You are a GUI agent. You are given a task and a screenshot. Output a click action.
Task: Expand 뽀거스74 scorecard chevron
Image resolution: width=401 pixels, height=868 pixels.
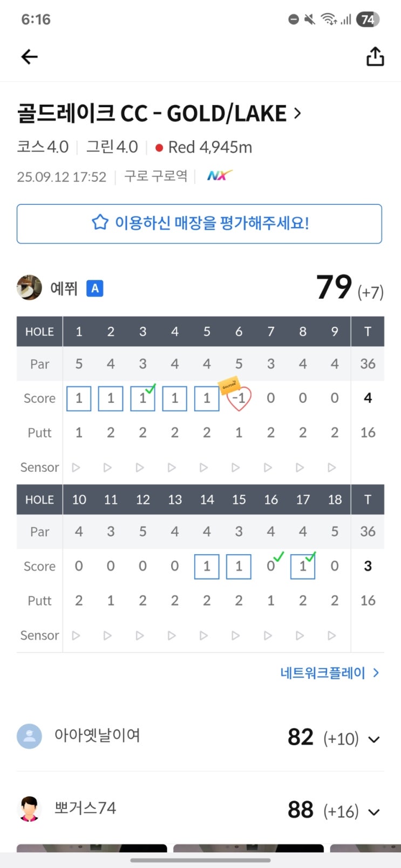373,811
